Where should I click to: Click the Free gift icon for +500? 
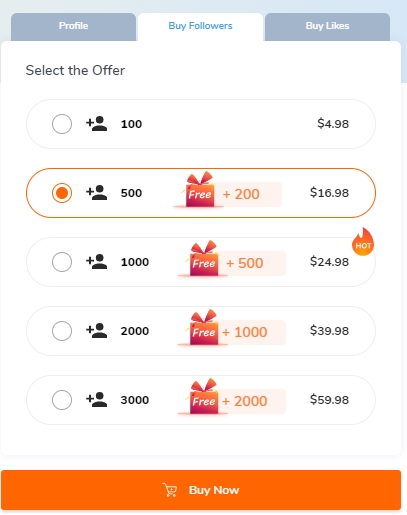point(203,258)
